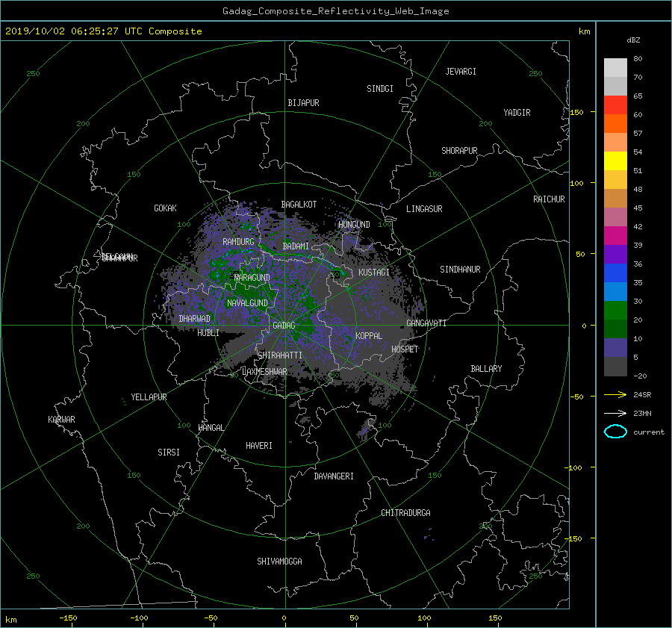Click the 'dBZ' legend heading
This screenshot has height=628, width=672.
click(x=633, y=40)
